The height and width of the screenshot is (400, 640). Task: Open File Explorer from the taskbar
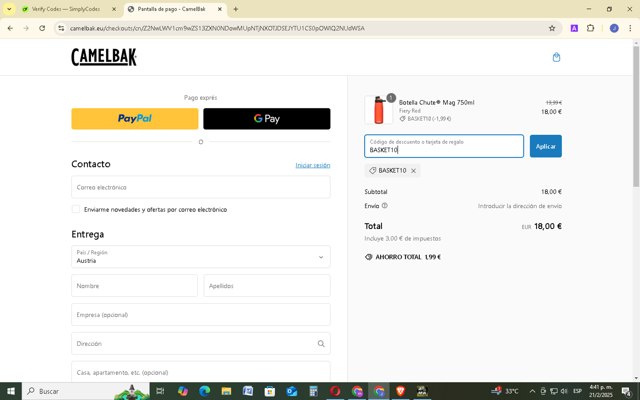(x=226, y=391)
